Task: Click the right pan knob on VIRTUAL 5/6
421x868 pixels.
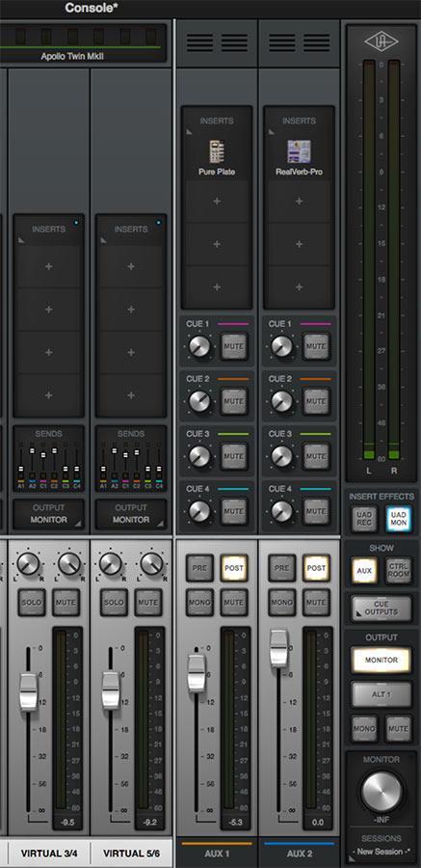Action: [151, 563]
